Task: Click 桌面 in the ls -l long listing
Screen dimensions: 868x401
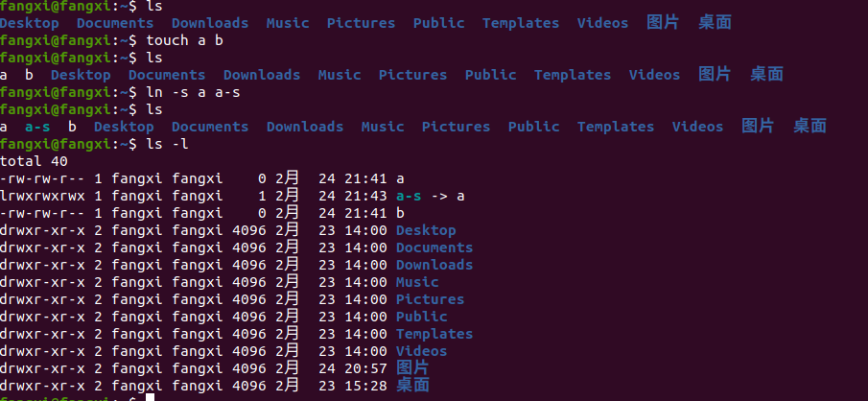Action: pyautogui.click(x=413, y=386)
